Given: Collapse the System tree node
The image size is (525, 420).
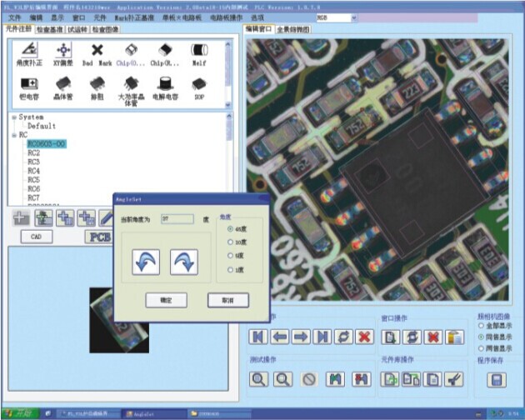Looking at the screenshot, I should 13,117.
